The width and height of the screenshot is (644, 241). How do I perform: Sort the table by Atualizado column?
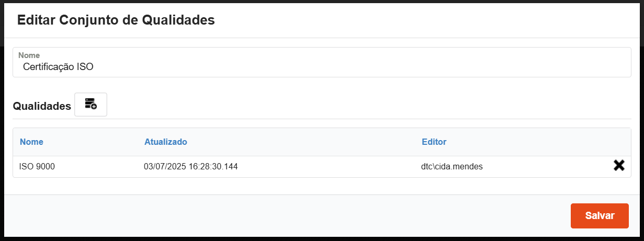[165, 142]
